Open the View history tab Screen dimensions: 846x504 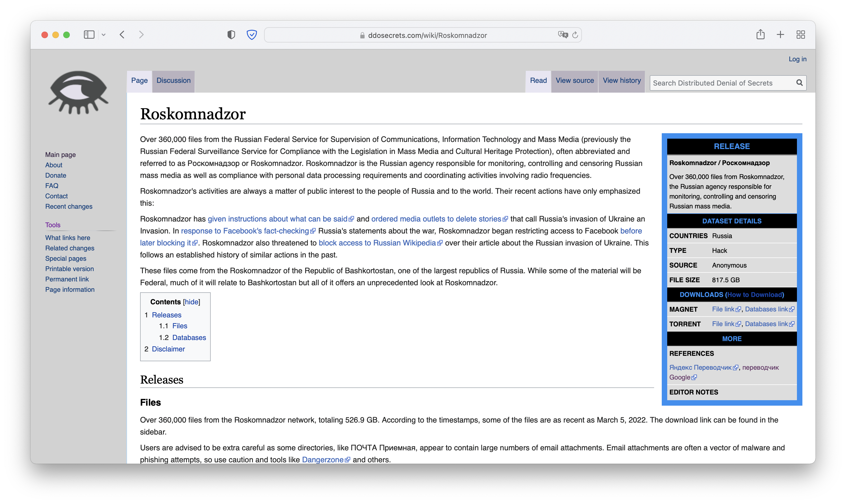coord(621,80)
